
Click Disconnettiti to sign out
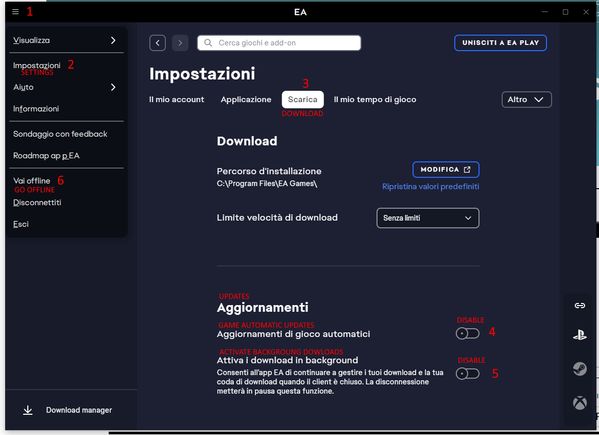(37, 202)
